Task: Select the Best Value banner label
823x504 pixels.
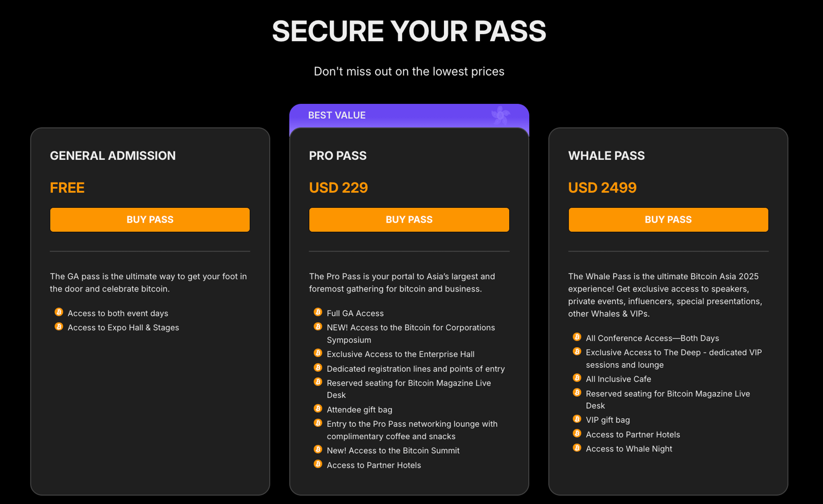Action: tap(337, 115)
